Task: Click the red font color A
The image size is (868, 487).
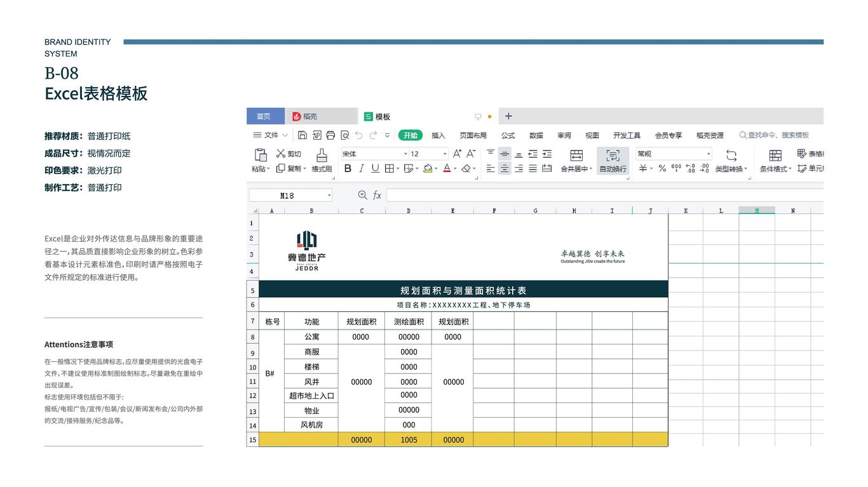Action: pos(447,168)
